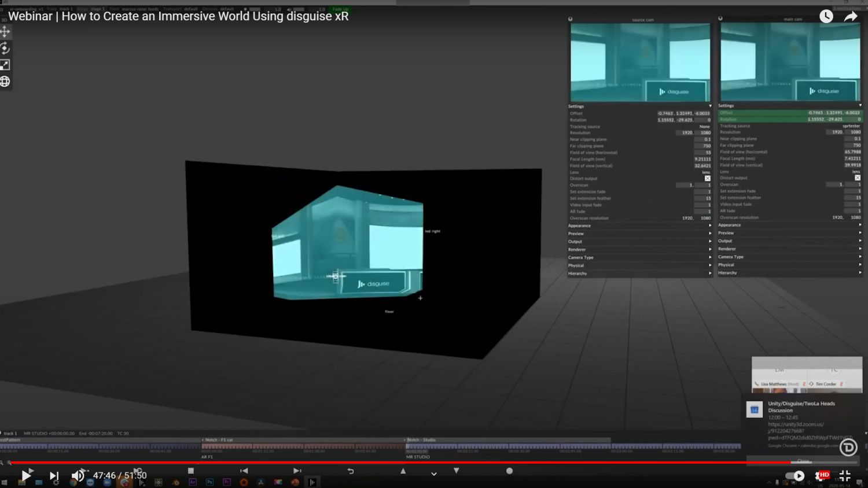Select the scale tool icon
Screen dimensions: 868x488
(5, 65)
